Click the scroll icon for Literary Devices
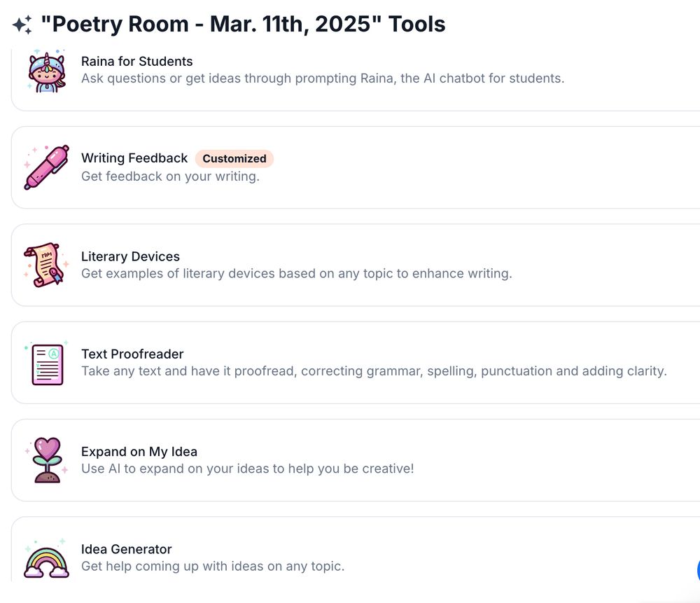Image resolution: width=700 pixels, height=603 pixels. click(x=46, y=265)
